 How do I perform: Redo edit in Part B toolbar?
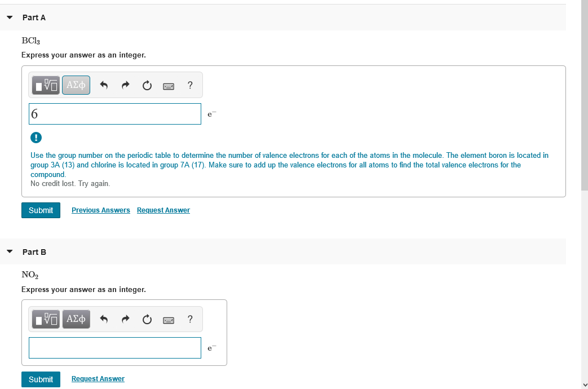coord(126,319)
